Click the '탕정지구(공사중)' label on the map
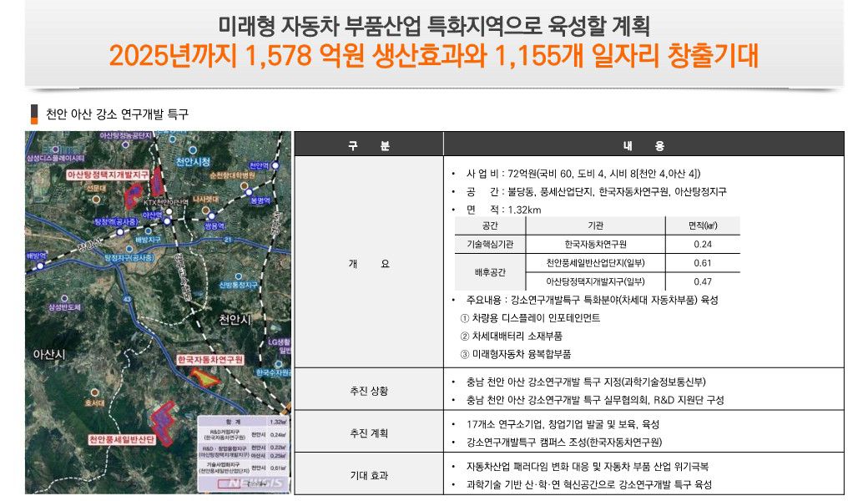Image resolution: width=868 pixels, height=501 pixels. (129, 258)
